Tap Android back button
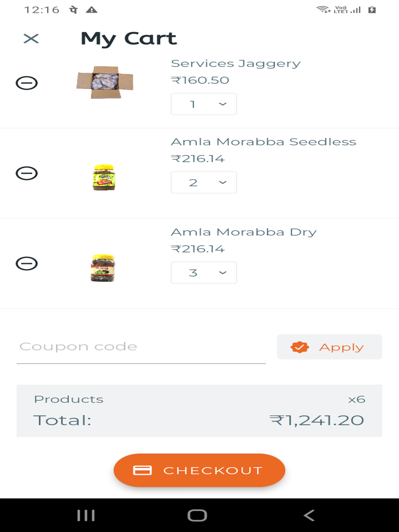The image size is (399, 532). point(309,515)
